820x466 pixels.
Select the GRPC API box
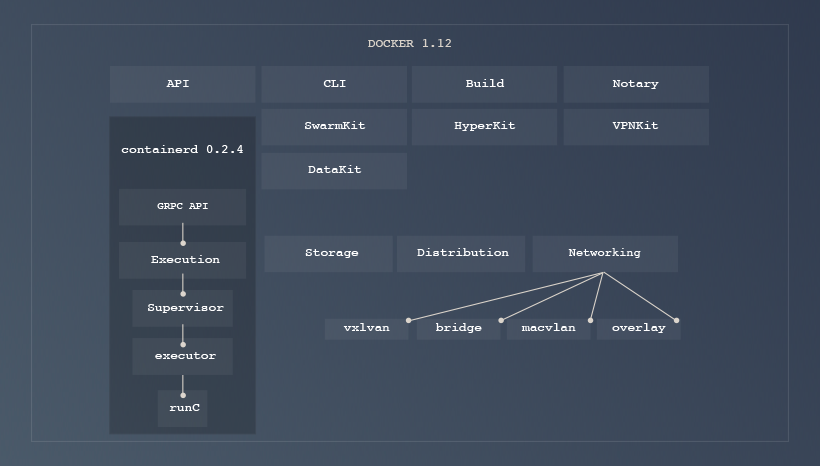[x=182, y=207]
